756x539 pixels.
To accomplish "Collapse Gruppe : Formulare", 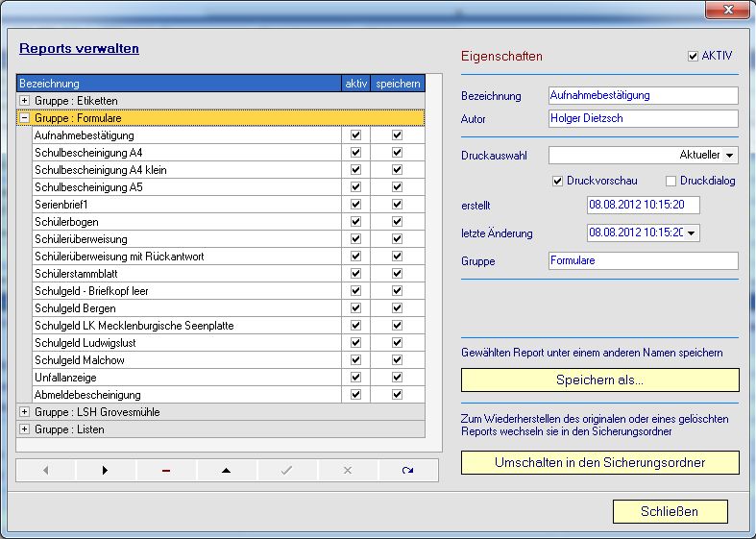I will 24,117.
